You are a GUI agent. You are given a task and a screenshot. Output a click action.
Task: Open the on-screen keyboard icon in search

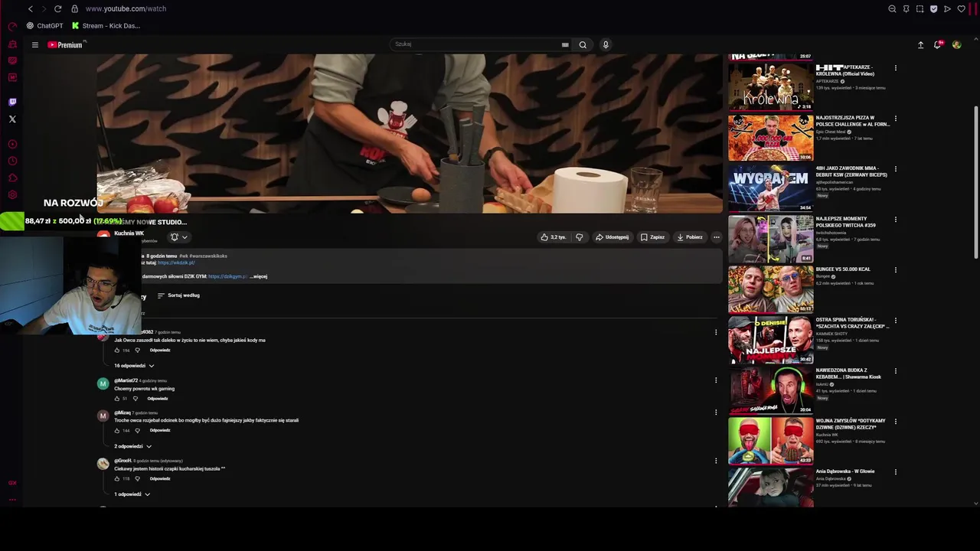pyautogui.click(x=565, y=44)
